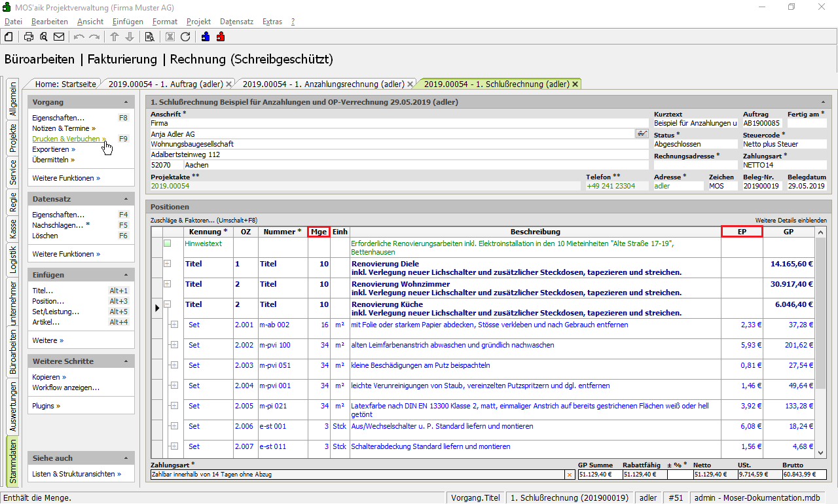Screen dimensions: 838x504
Task: Click the blue puzzle piece icon
Action: coord(206,37)
